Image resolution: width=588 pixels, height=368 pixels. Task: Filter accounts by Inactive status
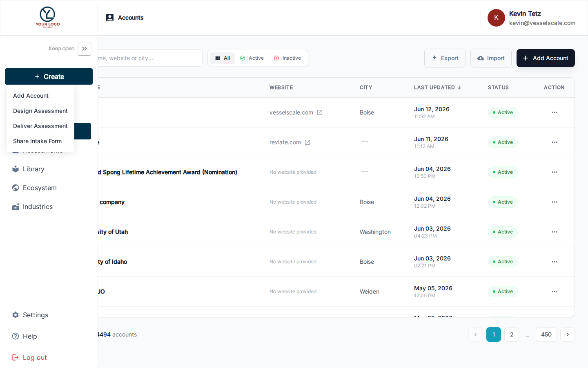tap(287, 58)
